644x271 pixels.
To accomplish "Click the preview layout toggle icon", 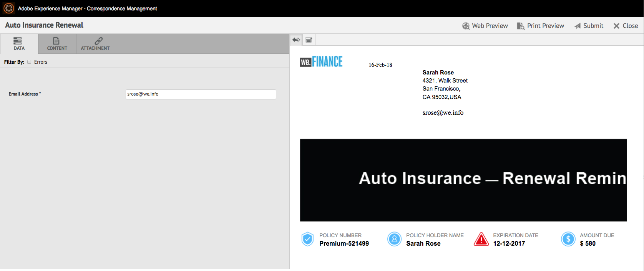I will pyautogui.click(x=309, y=40).
